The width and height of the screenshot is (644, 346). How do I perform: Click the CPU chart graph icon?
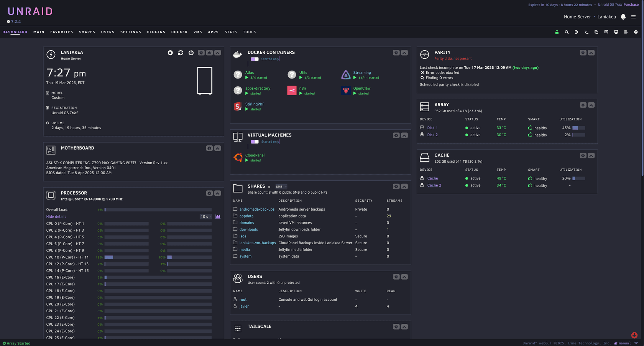(x=218, y=216)
